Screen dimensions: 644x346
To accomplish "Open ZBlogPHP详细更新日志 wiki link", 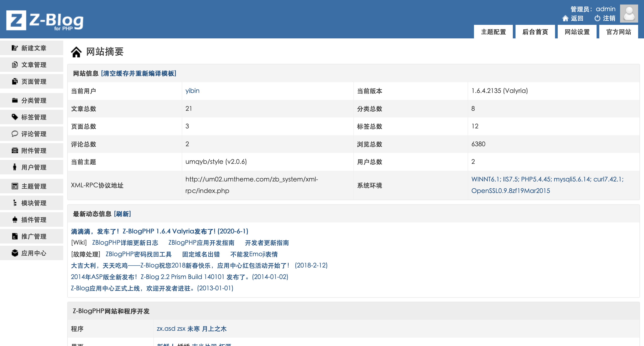I will (x=125, y=243).
